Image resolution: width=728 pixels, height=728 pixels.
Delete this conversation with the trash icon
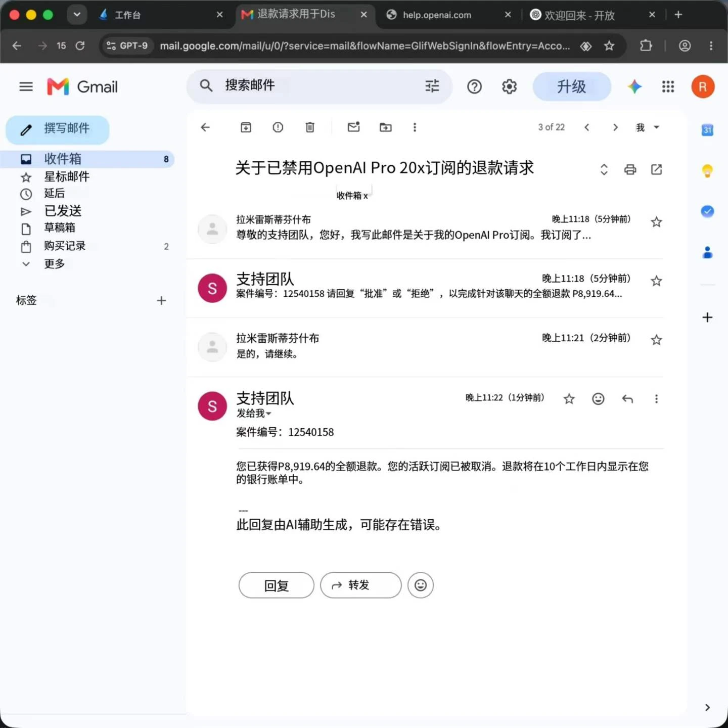(x=310, y=127)
